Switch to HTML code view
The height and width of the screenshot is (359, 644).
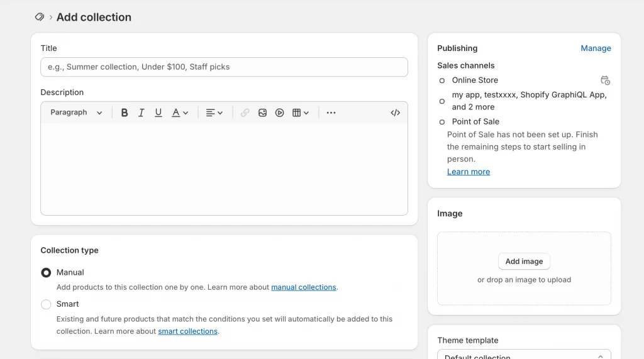click(395, 113)
